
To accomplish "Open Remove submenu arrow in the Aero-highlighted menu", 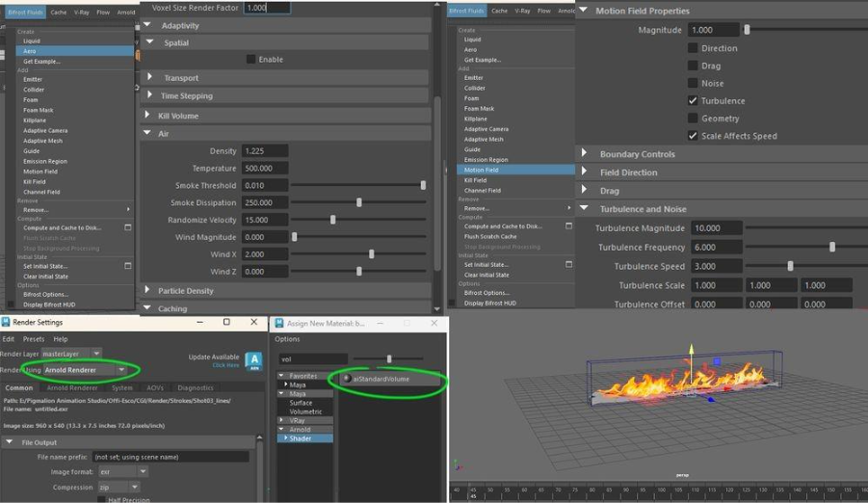I will point(128,209).
